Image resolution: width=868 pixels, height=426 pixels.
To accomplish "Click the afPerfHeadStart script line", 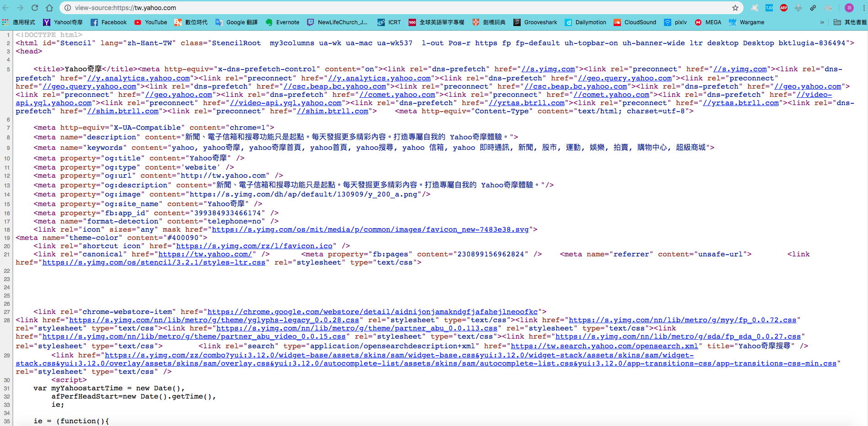I will (x=134, y=396).
